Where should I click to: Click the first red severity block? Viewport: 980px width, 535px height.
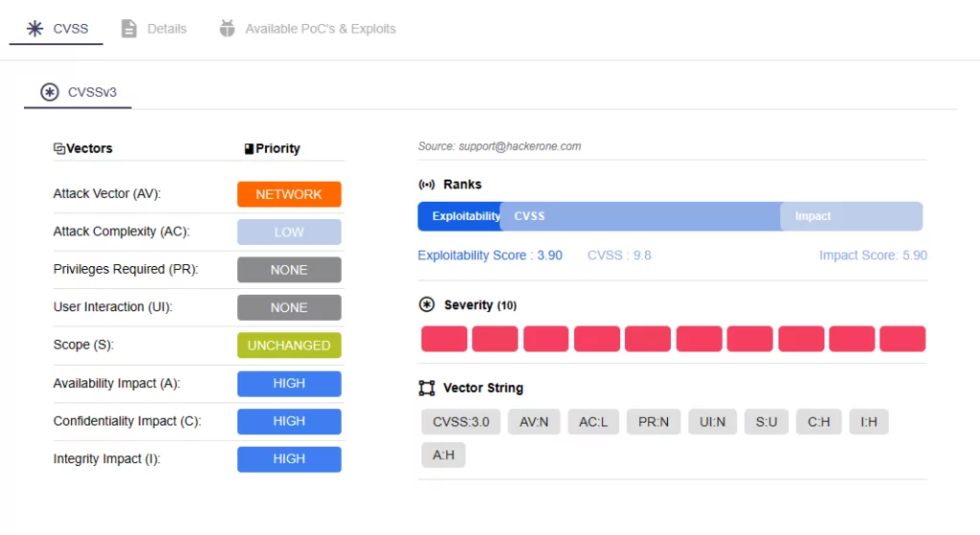pos(444,339)
